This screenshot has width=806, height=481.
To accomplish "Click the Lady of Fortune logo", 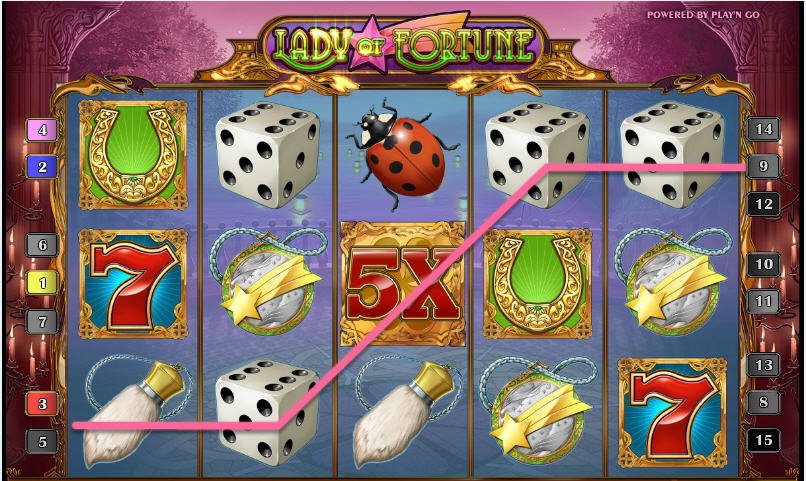I will point(404,45).
